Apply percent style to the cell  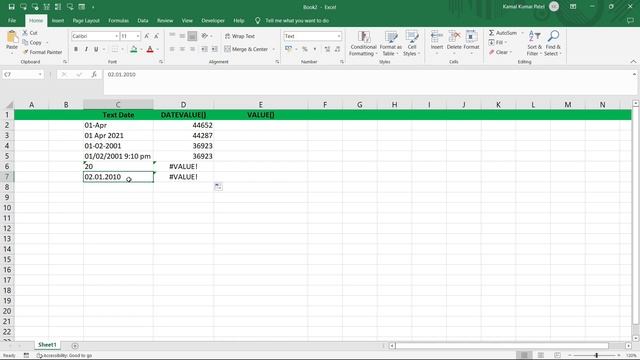pos(304,49)
